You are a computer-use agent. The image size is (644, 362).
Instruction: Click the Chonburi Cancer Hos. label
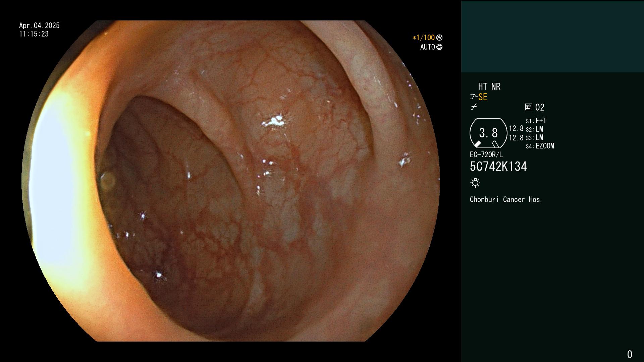coord(506,199)
